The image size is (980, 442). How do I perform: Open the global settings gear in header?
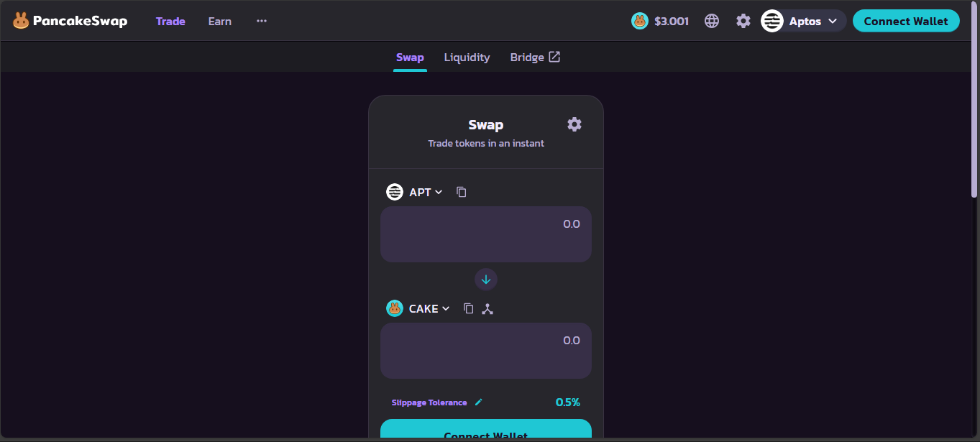click(743, 21)
